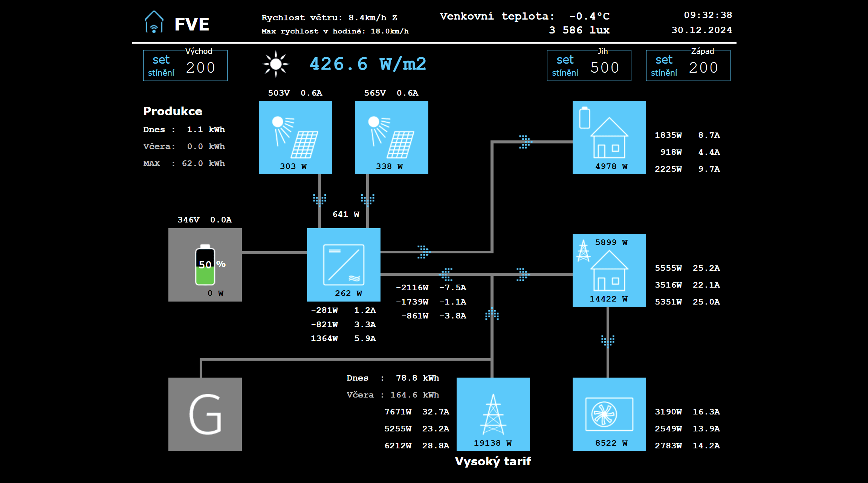
Task: Click the Produkce heading
Action: point(173,111)
